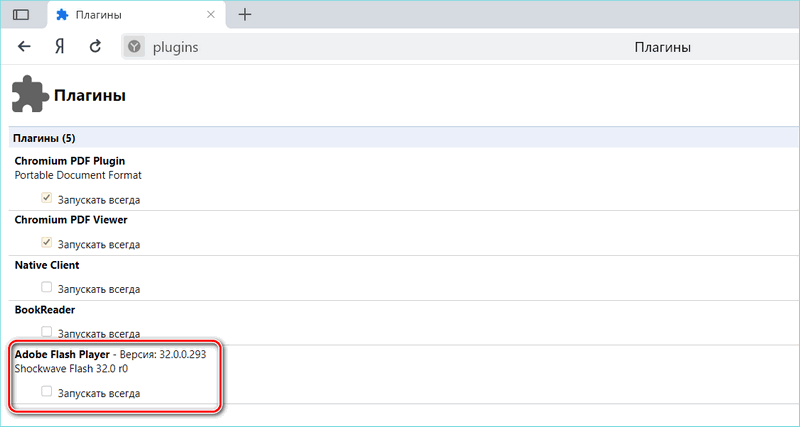Enable Запускать всегда for Native Client
The height and width of the screenshot is (427, 800).
coord(47,288)
